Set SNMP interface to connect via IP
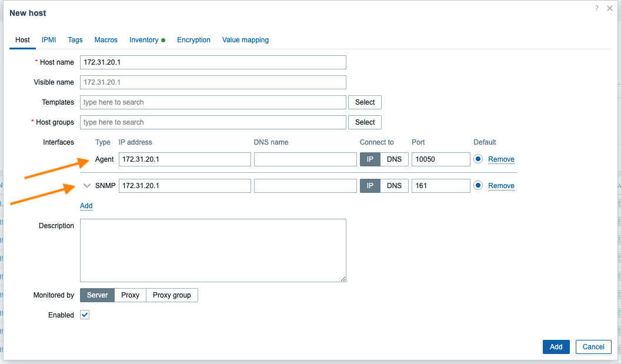The image size is (621, 364). (x=370, y=186)
